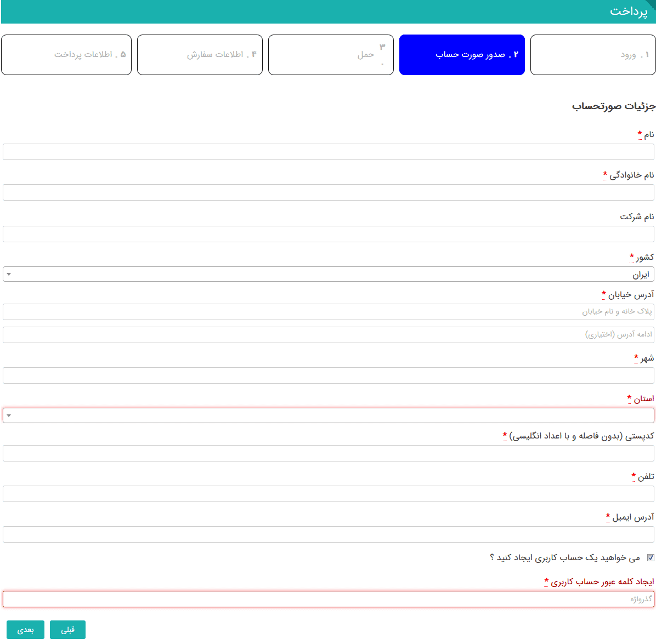Click the پلاک خانه و نام خیابان field
This screenshot has width=656, height=644.
tap(329, 312)
